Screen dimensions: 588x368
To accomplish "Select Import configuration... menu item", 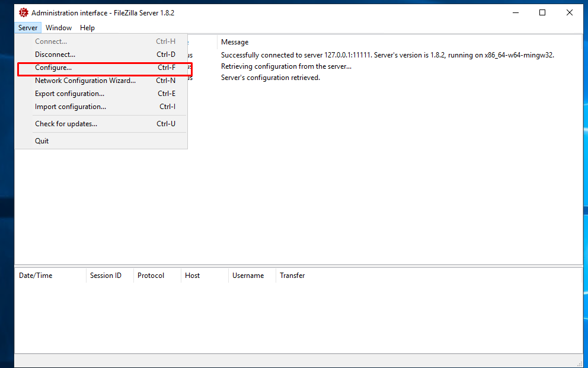I will 101,107.
